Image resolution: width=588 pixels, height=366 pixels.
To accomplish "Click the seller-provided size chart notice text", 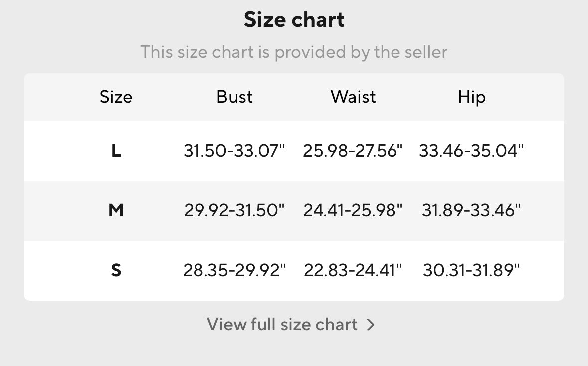I will click(x=294, y=52).
